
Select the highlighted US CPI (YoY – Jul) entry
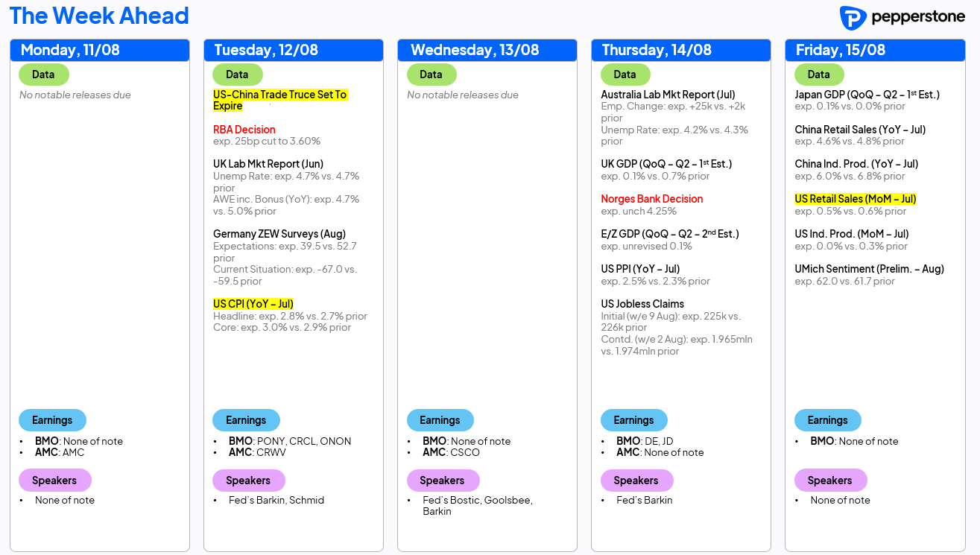pyautogui.click(x=253, y=304)
